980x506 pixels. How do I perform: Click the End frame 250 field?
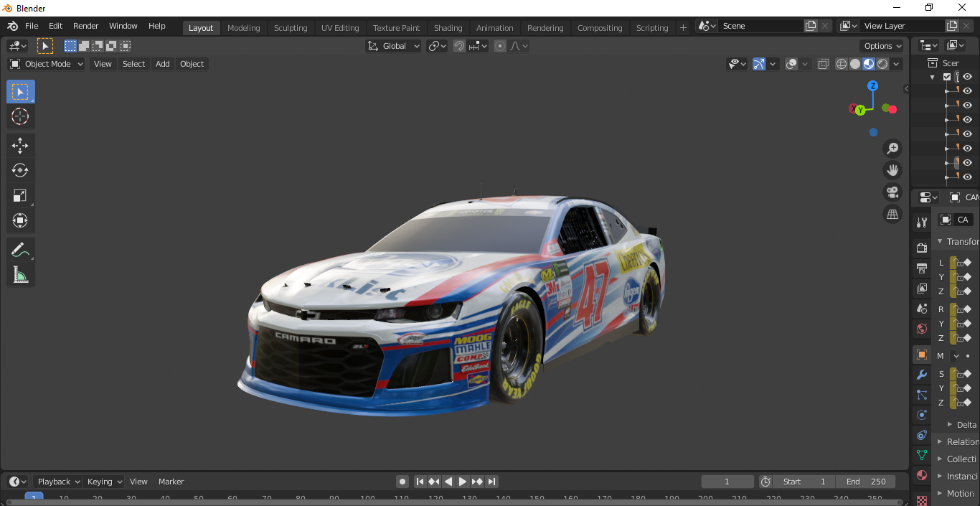(x=866, y=482)
